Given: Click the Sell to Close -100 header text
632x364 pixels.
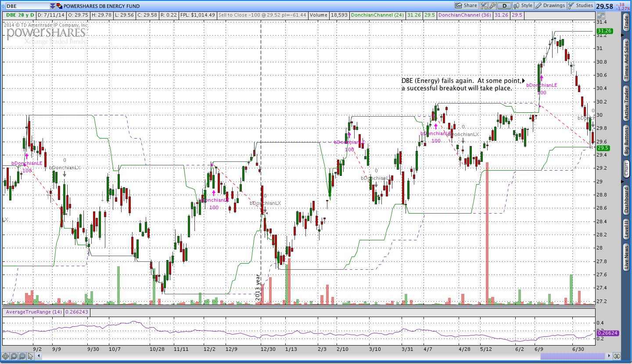Looking at the screenshot, I should 262,15.
